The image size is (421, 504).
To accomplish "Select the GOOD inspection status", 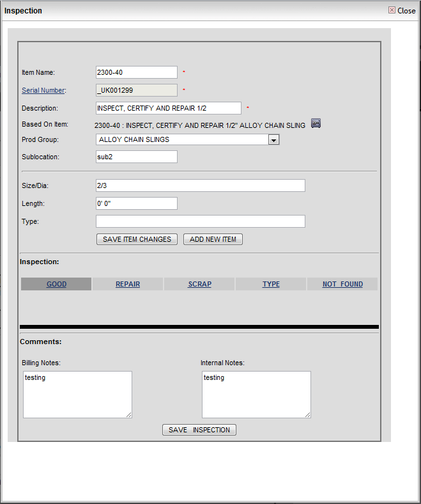I will (x=56, y=284).
